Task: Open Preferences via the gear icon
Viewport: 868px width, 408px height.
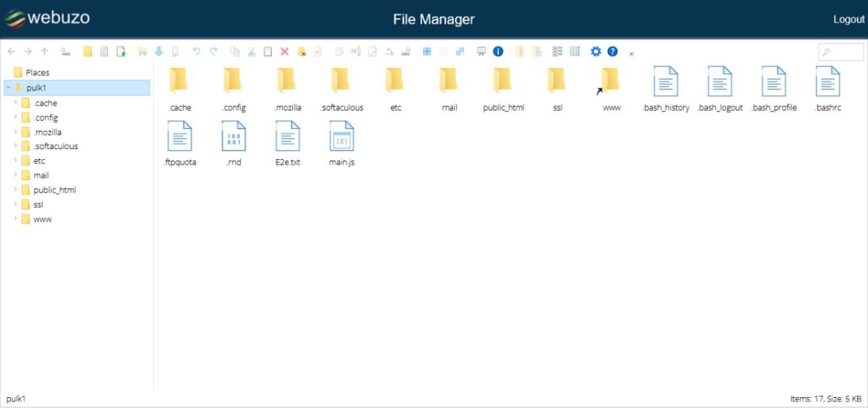Action: (x=596, y=51)
